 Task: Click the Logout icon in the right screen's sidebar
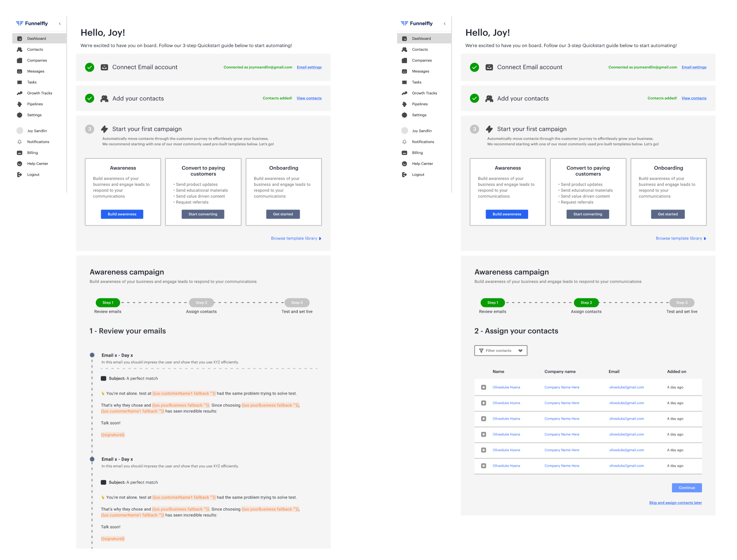[404, 175]
